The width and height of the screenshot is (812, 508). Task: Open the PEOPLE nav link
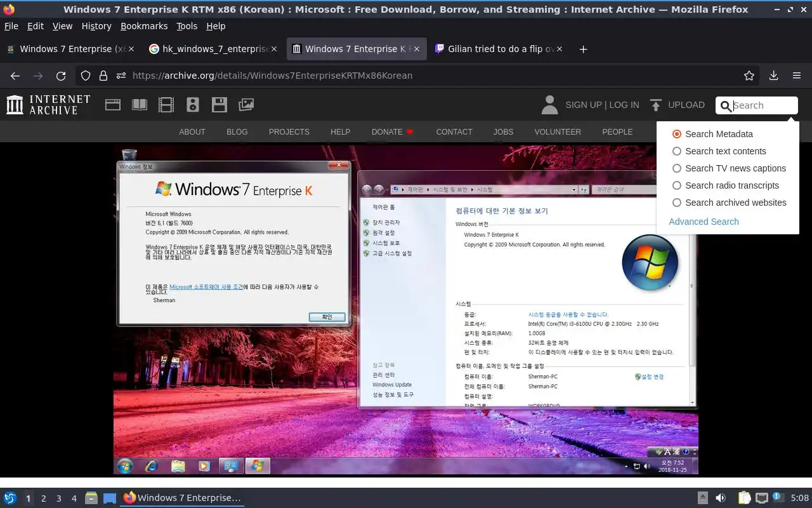tap(617, 132)
